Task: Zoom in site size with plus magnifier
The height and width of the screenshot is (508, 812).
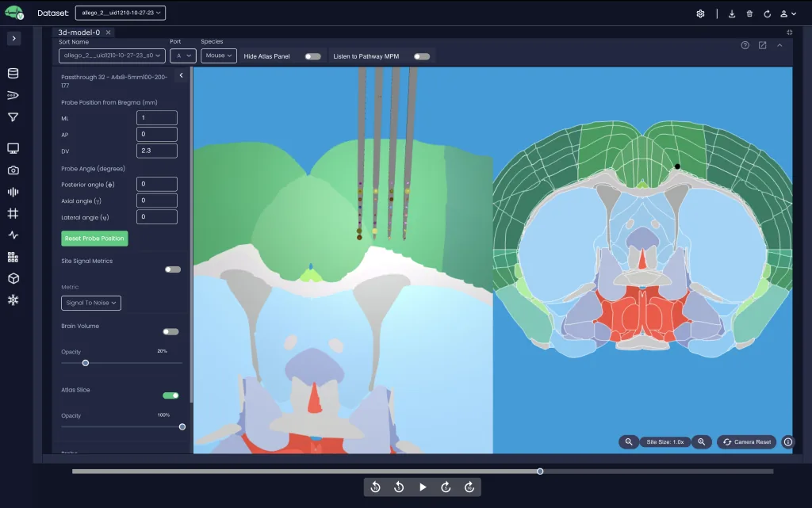Action: (x=701, y=441)
